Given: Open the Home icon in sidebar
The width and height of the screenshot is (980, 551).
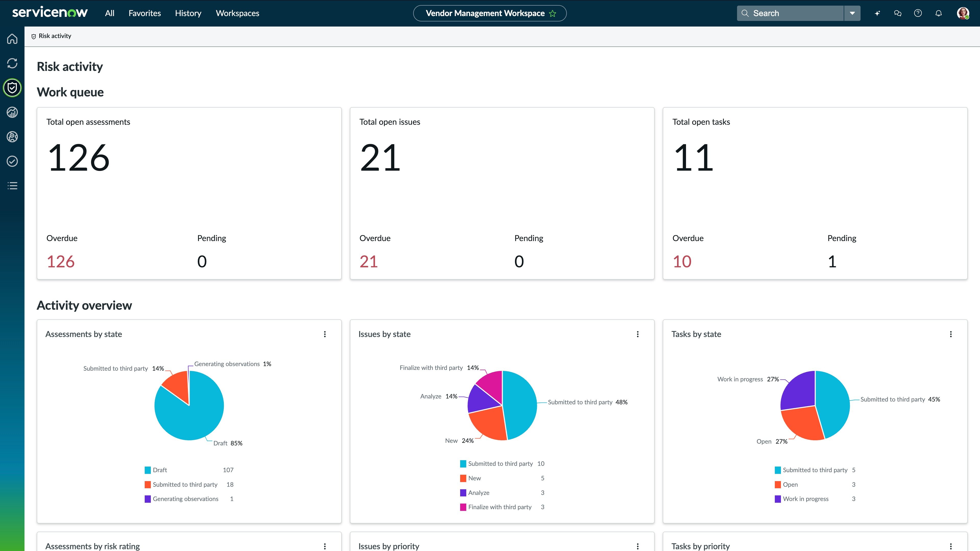Looking at the screenshot, I should point(12,39).
